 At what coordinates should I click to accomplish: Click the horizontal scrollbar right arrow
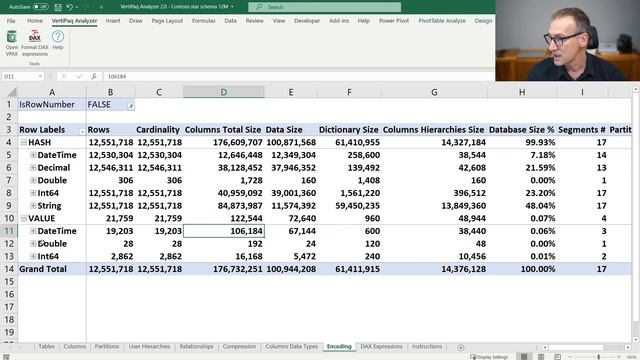tap(627, 347)
